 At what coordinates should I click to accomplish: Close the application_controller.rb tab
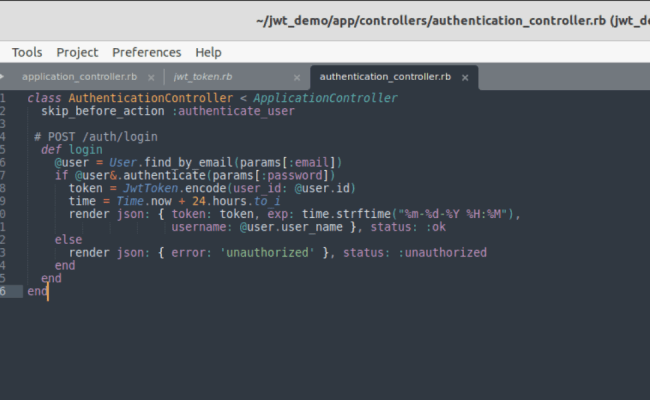pos(151,78)
